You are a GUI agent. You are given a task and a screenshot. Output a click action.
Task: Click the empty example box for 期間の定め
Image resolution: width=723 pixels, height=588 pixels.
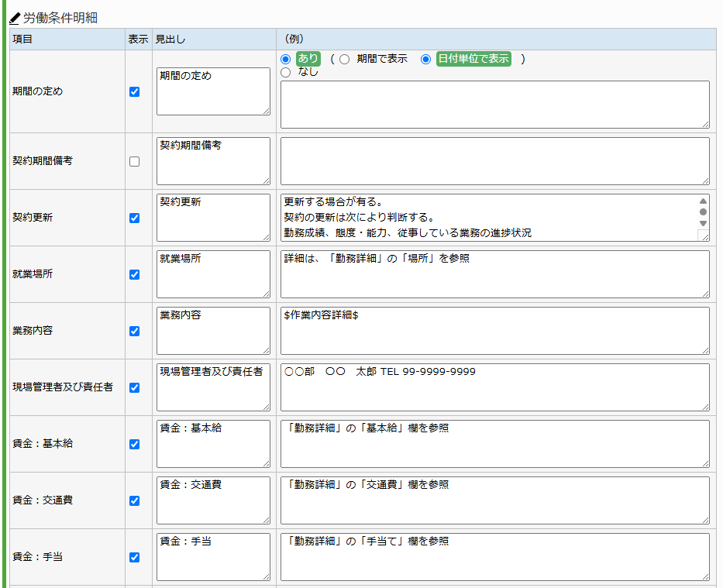point(494,105)
